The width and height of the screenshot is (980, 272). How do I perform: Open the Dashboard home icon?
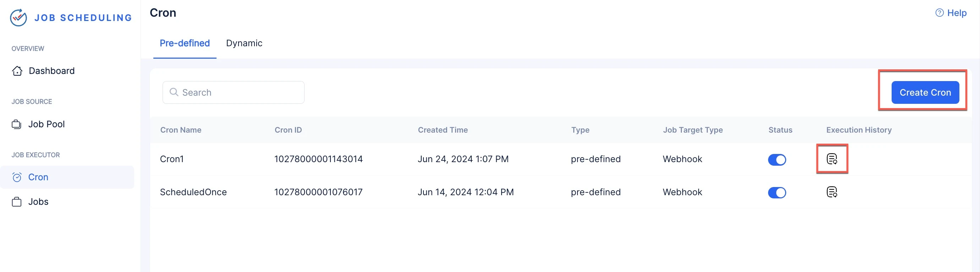click(17, 71)
